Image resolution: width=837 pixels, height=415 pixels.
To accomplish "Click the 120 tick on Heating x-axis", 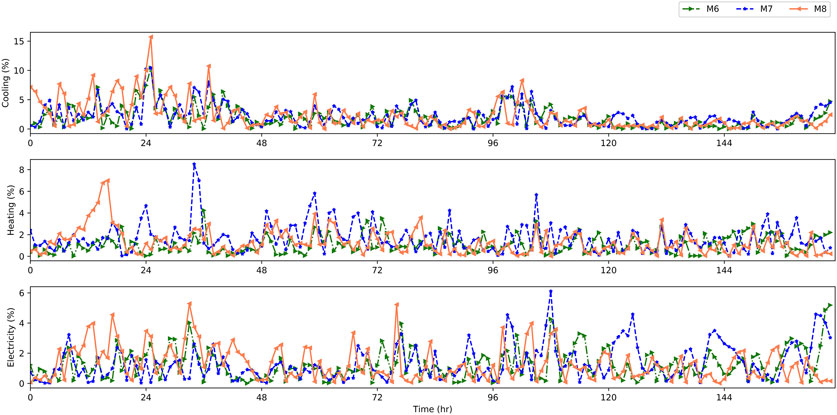I will tap(608, 270).
